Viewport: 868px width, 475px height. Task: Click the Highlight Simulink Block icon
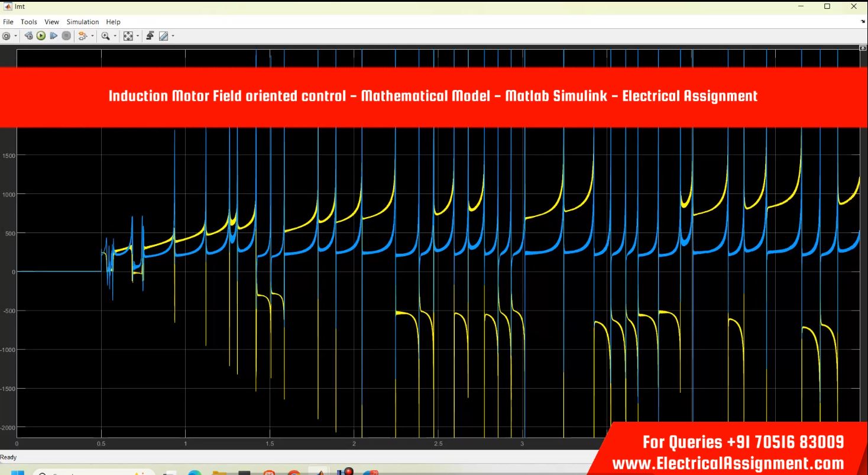click(82, 36)
